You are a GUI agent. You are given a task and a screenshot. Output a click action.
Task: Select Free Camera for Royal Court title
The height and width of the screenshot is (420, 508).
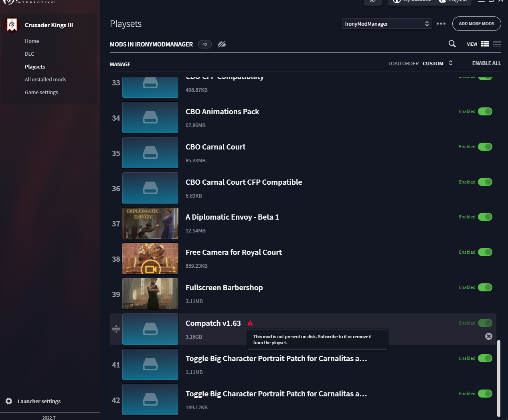[234, 252]
